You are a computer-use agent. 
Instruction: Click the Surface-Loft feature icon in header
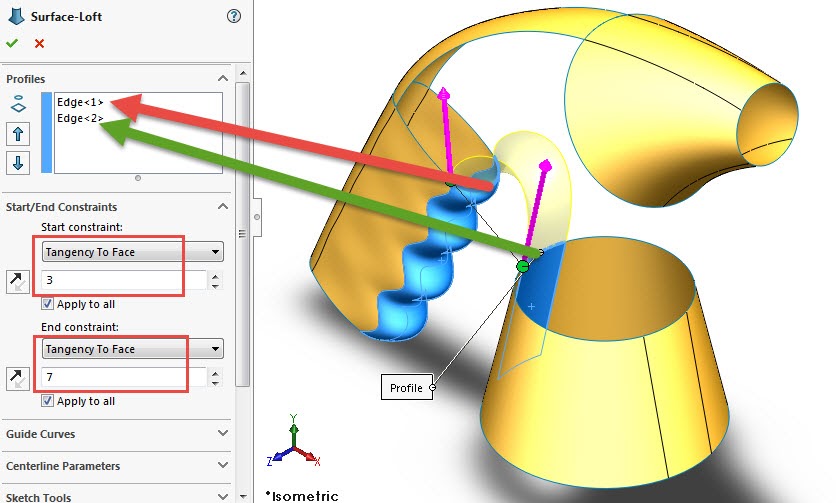coord(16,16)
